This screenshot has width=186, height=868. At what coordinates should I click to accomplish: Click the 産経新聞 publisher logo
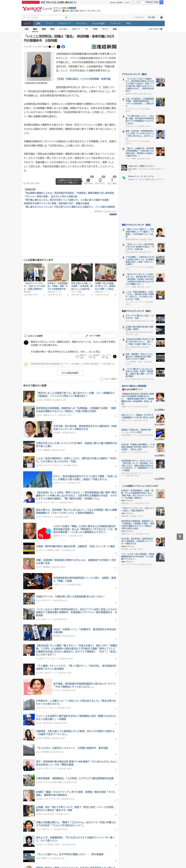104,47
